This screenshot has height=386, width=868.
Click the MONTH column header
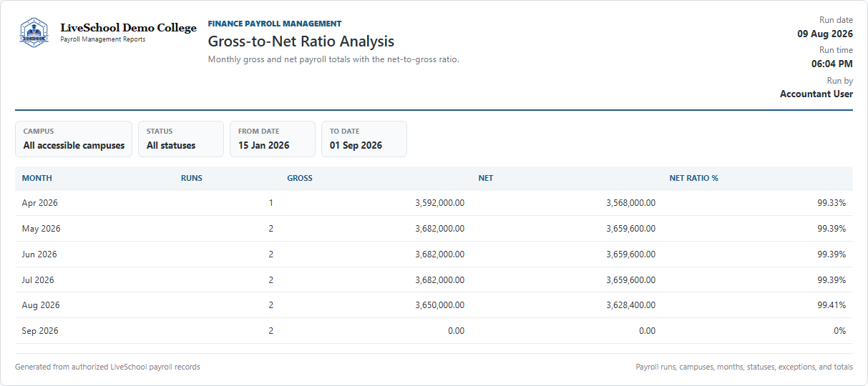click(x=37, y=178)
